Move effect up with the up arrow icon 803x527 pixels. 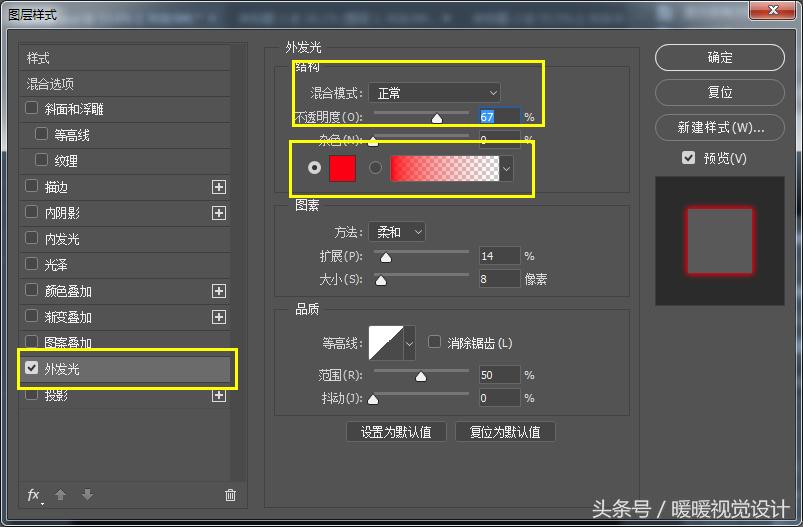(x=60, y=495)
